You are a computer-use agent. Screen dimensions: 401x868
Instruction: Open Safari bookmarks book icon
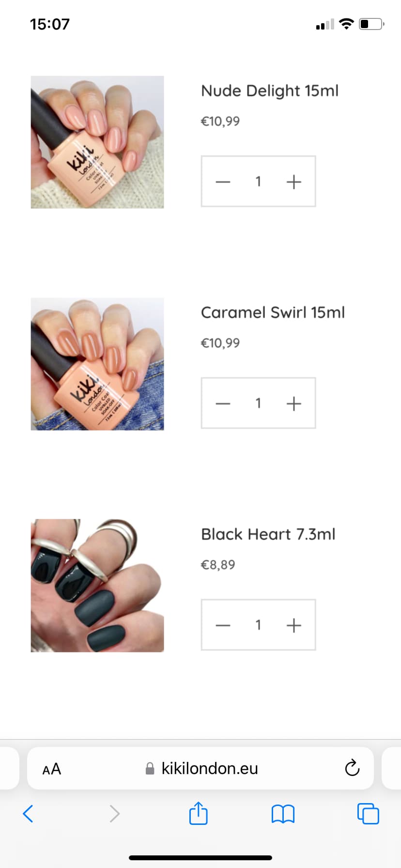[x=283, y=814]
